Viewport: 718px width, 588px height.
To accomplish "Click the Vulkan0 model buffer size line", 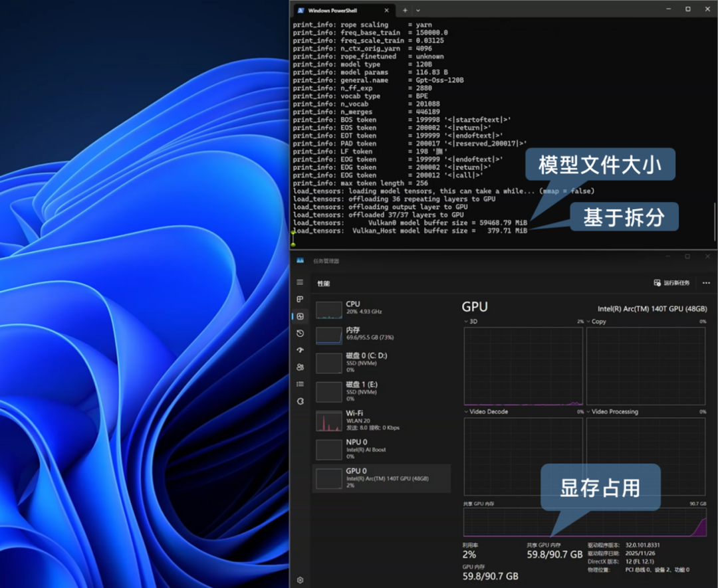I will pos(410,223).
